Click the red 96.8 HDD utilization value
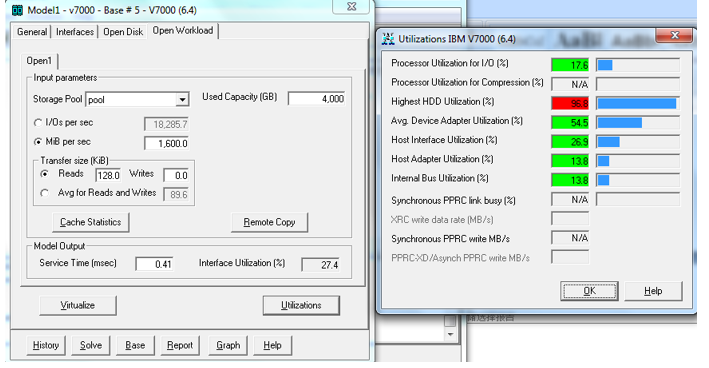The height and width of the screenshot is (368, 709). pyautogui.click(x=570, y=104)
